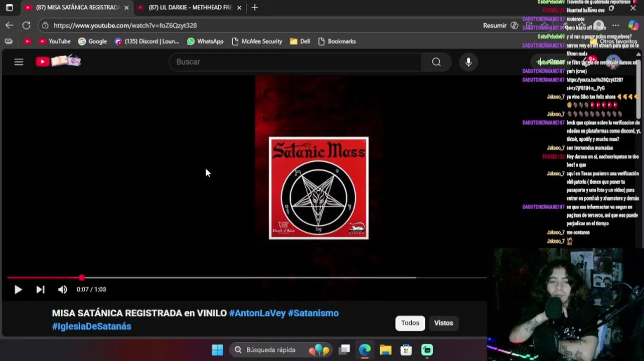Viewport: 644px width, 361px height.
Task: Open the (135) Discord bookmark
Action: click(x=146, y=41)
